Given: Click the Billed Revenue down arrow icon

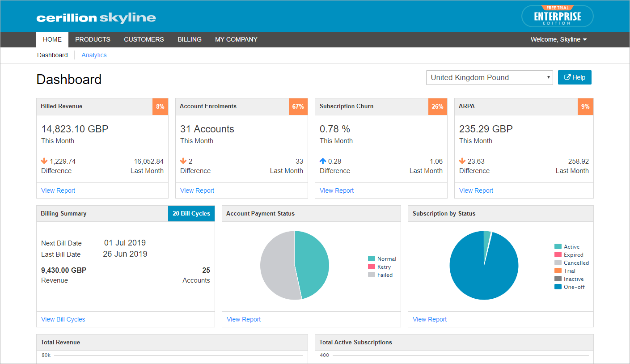Looking at the screenshot, I should [44, 161].
